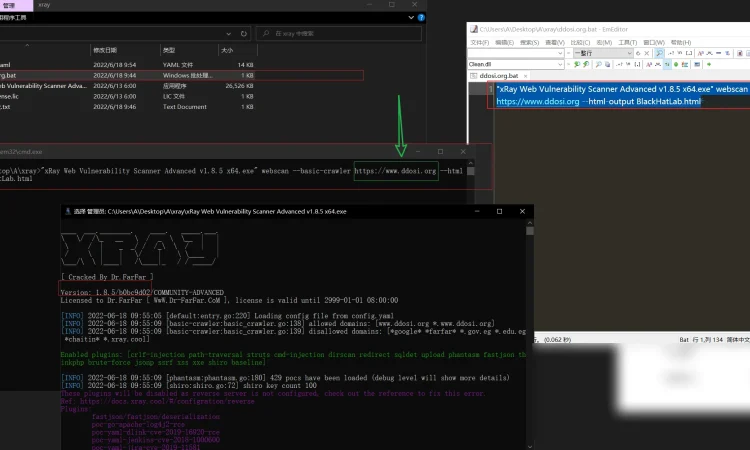Toggle escape sequences in the Clean.dll toolbar row
The height and width of the screenshot is (450, 750).
click(629, 64)
